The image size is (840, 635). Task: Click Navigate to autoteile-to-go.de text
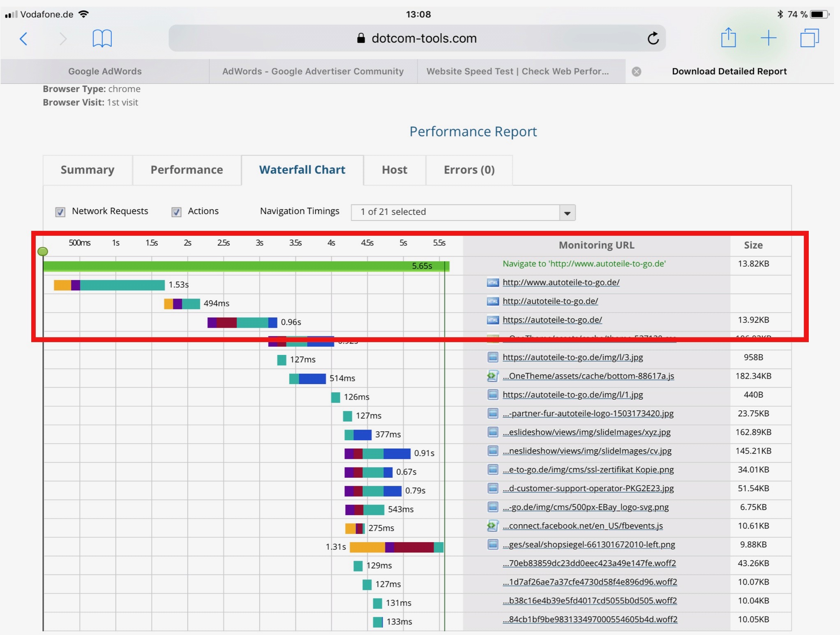[x=584, y=264]
